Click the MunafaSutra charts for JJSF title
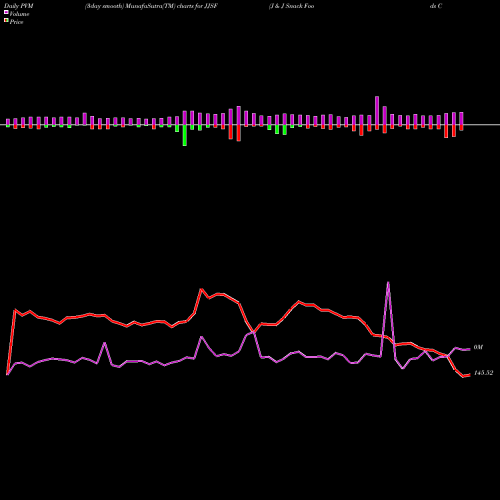500x500 pixels. tap(151, 6)
